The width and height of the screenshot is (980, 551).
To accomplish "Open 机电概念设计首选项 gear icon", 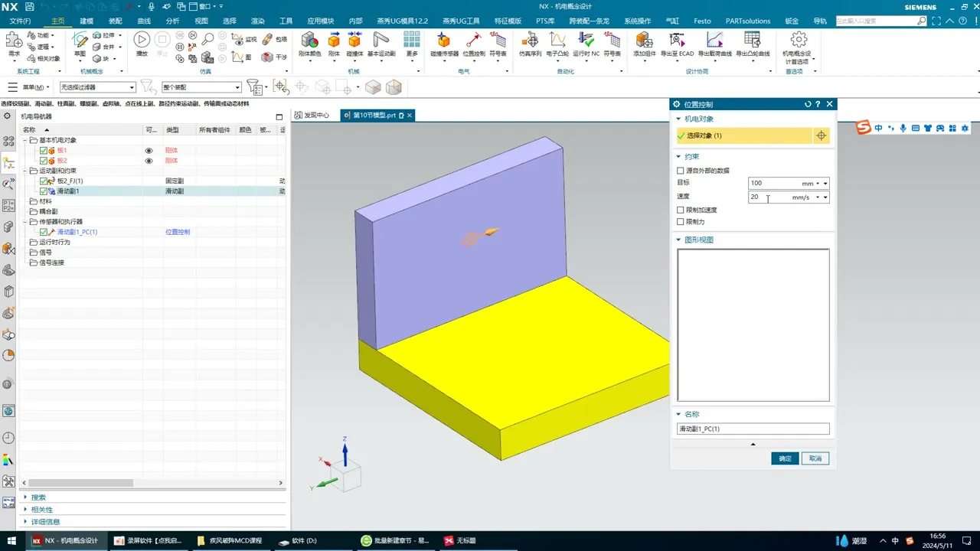I will pos(799,41).
